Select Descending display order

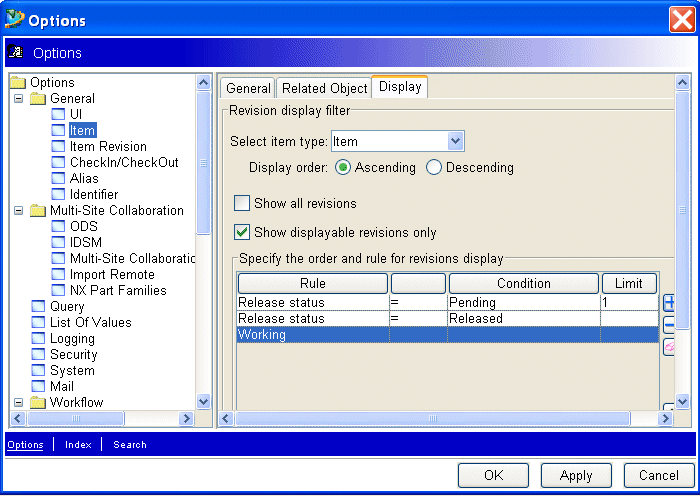point(434,168)
